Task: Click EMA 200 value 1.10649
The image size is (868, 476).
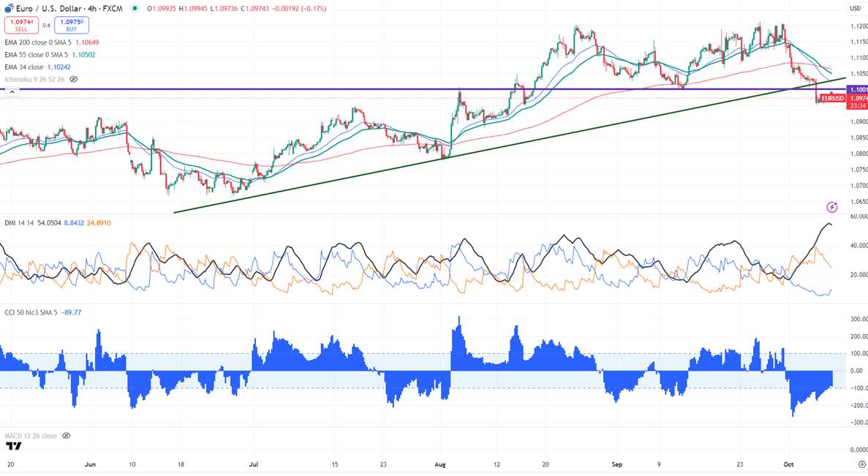Action: point(88,42)
